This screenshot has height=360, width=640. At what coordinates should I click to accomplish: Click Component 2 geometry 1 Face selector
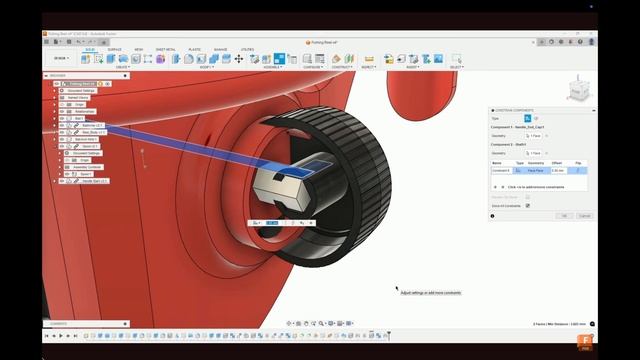[x=534, y=153]
